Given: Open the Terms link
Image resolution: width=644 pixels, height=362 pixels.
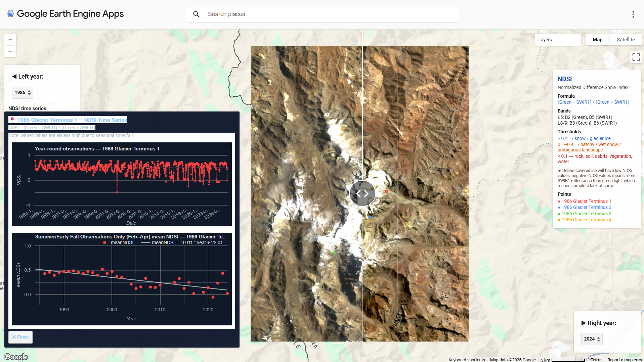Looking at the screenshot, I should (596, 360).
